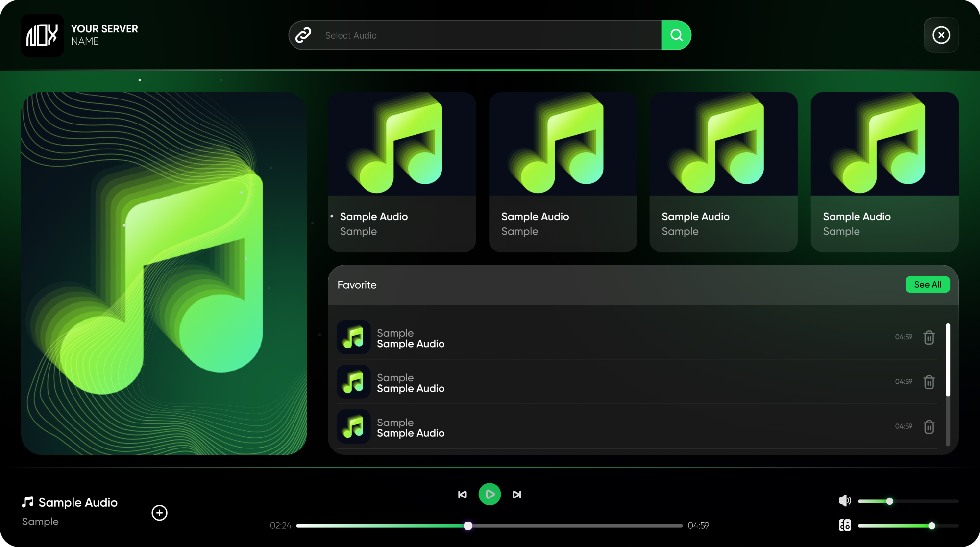Delete the second favorite Sample Audio track

pos(929,382)
